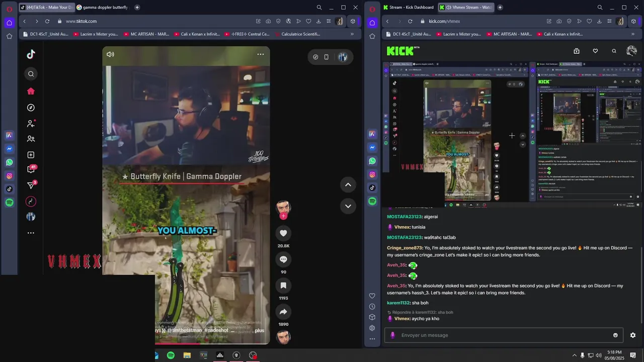Open TikTok Activity inbox with 41 badge

[x=31, y=169]
